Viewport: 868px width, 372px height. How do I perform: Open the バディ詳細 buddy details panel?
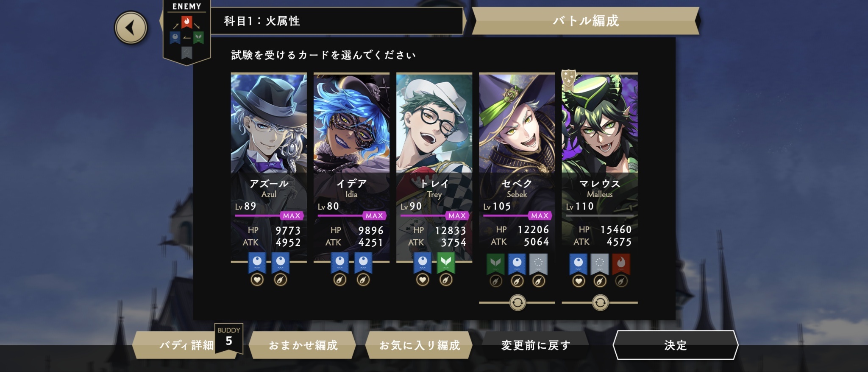[186, 345]
